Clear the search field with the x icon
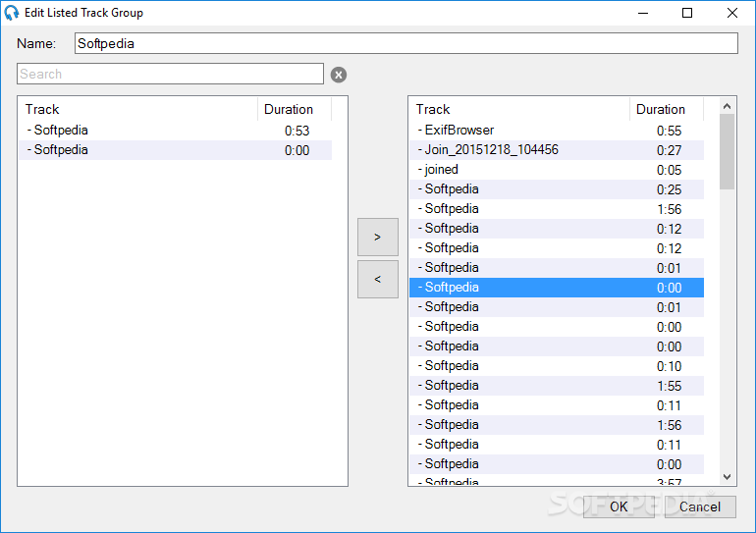 [x=339, y=75]
